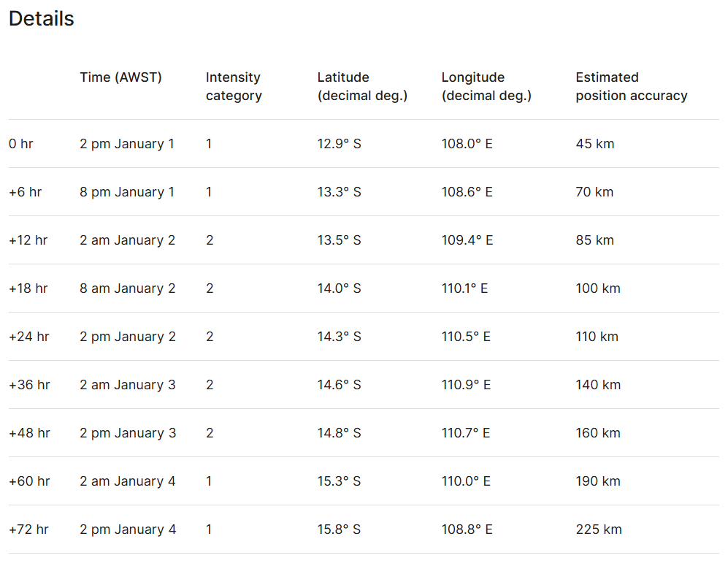The height and width of the screenshot is (566, 728).
Task: Click the Longitude (decimal deg.) header
Action: (486, 86)
